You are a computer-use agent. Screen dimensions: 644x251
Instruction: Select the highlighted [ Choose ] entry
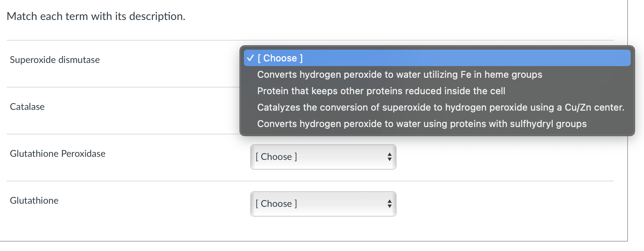[x=280, y=58]
